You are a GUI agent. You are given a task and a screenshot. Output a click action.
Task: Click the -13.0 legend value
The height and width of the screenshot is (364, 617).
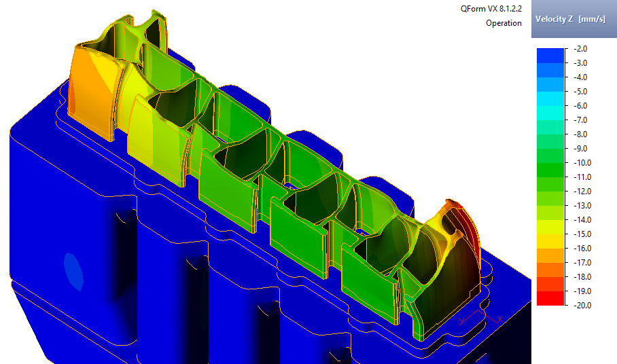pyautogui.click(x=582, y=206)
